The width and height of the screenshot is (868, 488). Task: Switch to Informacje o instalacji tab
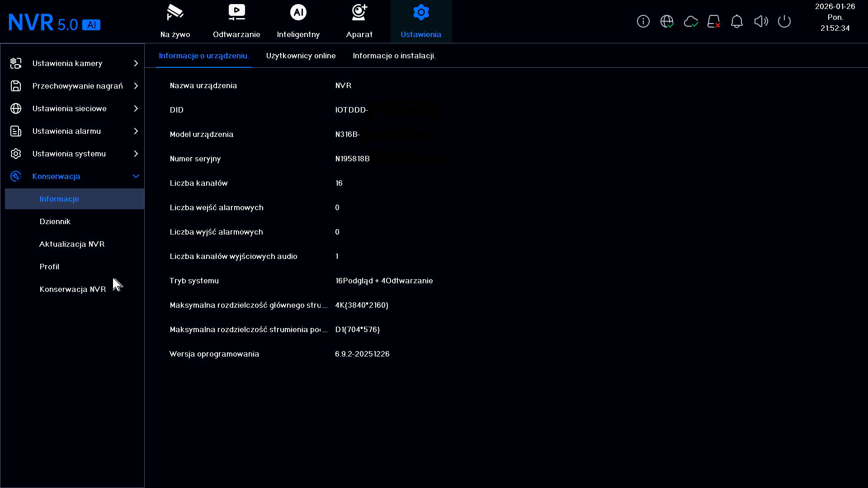coord(394,56)
